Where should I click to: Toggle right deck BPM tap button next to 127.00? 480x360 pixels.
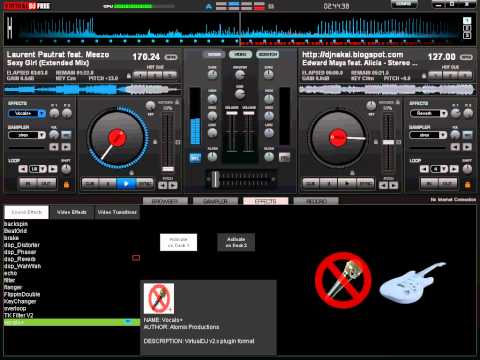(466, 57)
